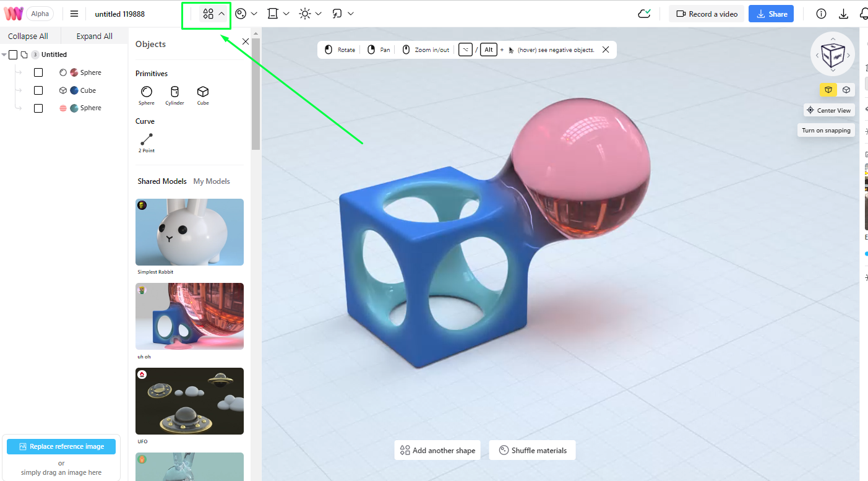Click Add another shape
Image resolution: width=868 pixels, height=481 pixels.
(438, 450)
